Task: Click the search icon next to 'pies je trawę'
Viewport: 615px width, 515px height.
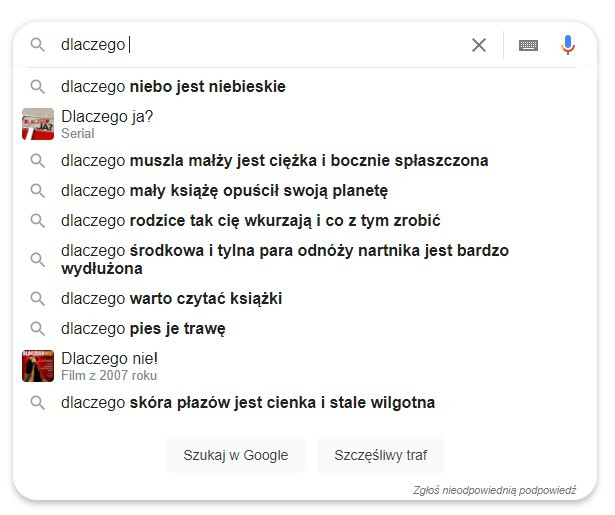Action: click(38, 329)
